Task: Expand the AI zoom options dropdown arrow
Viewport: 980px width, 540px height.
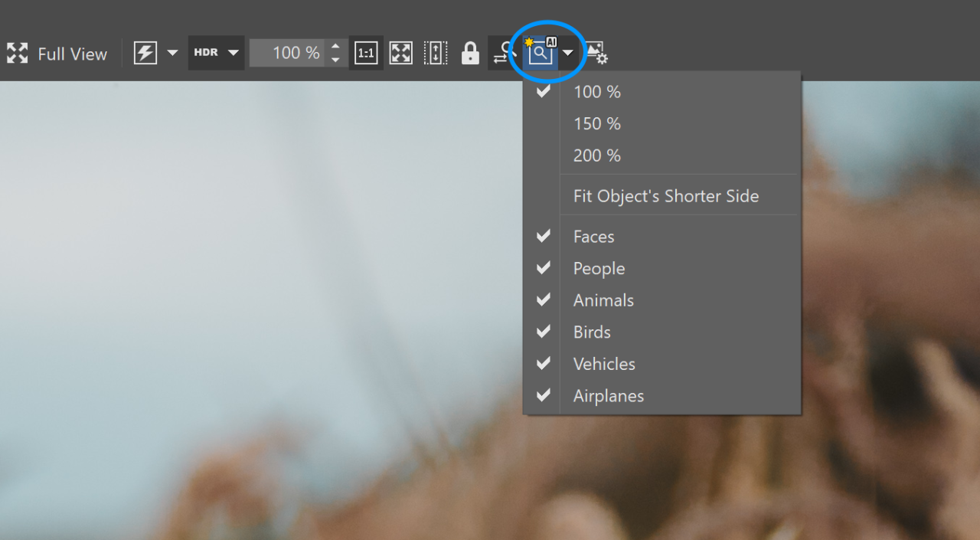Action: 568,53
